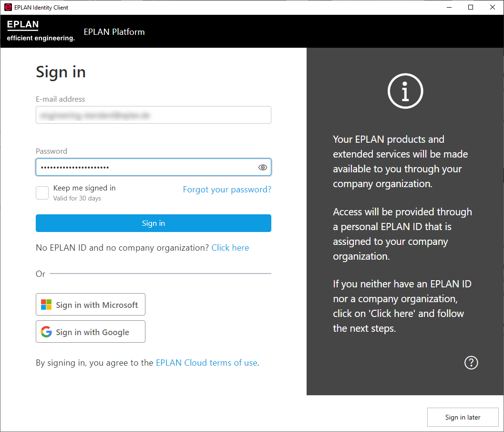Choose Sign in with Google
Viewport: 504px width, 432px height.
(91, 332)
